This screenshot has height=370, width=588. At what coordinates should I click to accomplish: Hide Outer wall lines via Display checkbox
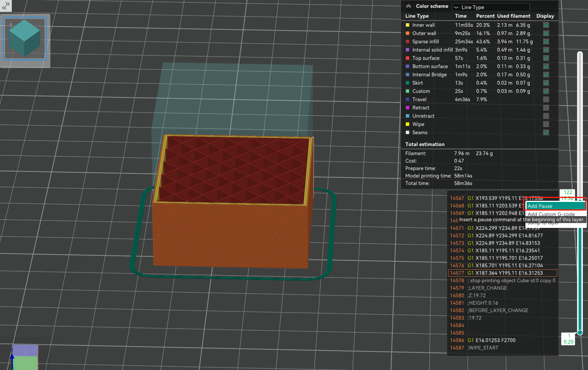point(546,33)
